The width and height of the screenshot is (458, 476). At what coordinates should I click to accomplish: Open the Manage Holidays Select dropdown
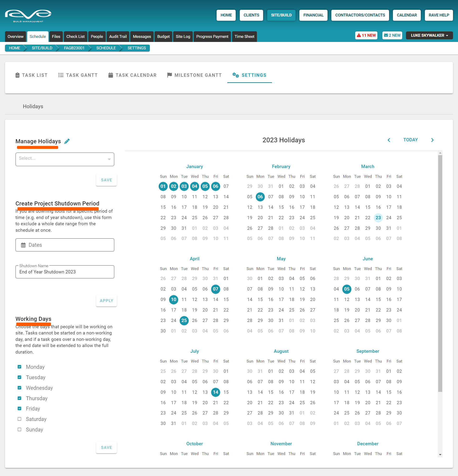[65, 159]
